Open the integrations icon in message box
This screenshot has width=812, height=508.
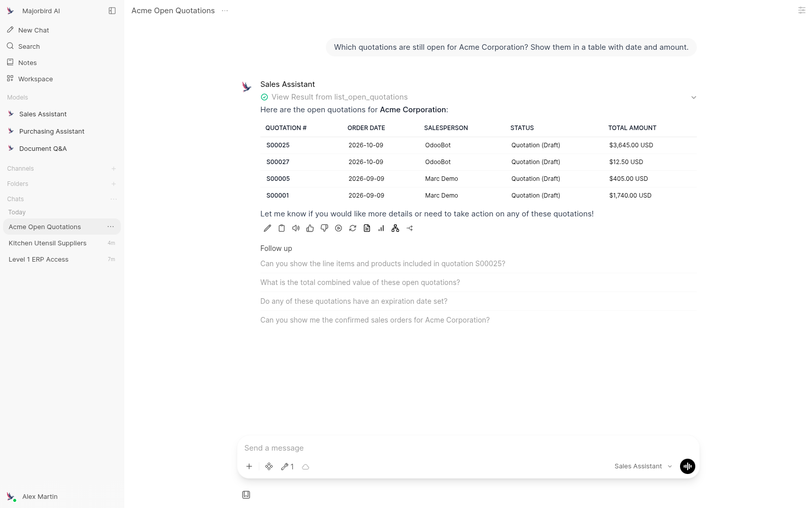(269, 466)
